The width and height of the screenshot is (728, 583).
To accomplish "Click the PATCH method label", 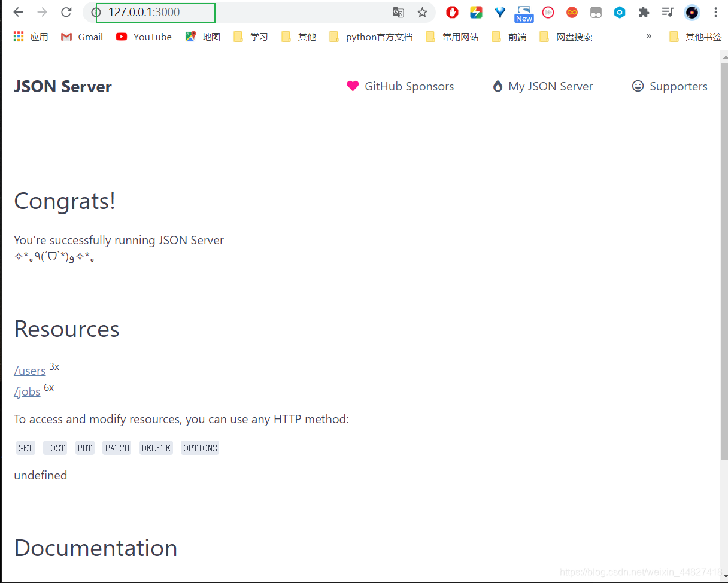I will coord(117,448).
